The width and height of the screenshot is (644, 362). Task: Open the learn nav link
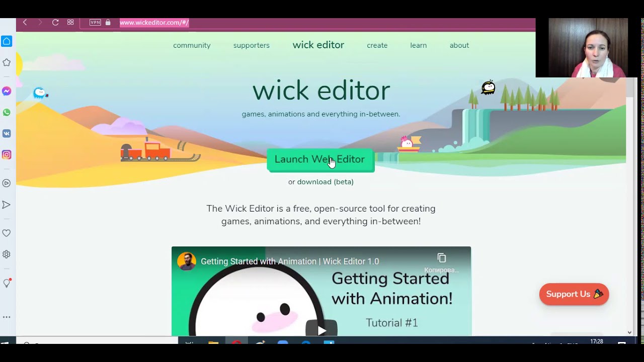click(419, 45)
